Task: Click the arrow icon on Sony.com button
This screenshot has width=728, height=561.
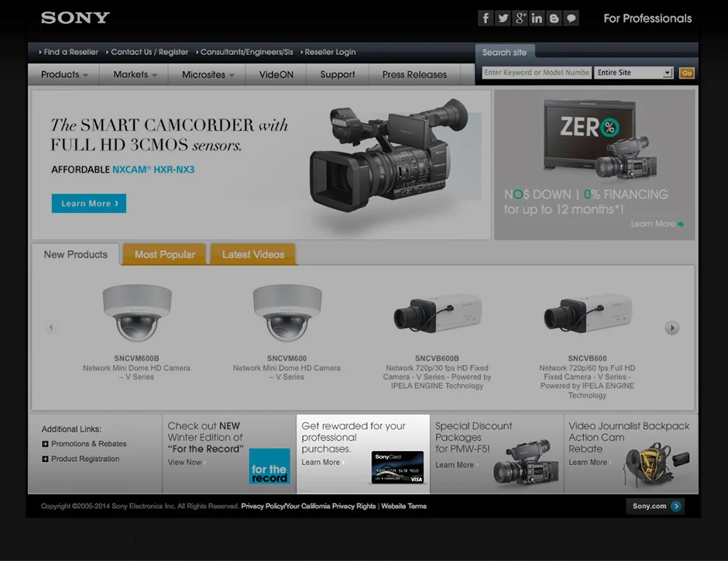Action: [676, 506]
